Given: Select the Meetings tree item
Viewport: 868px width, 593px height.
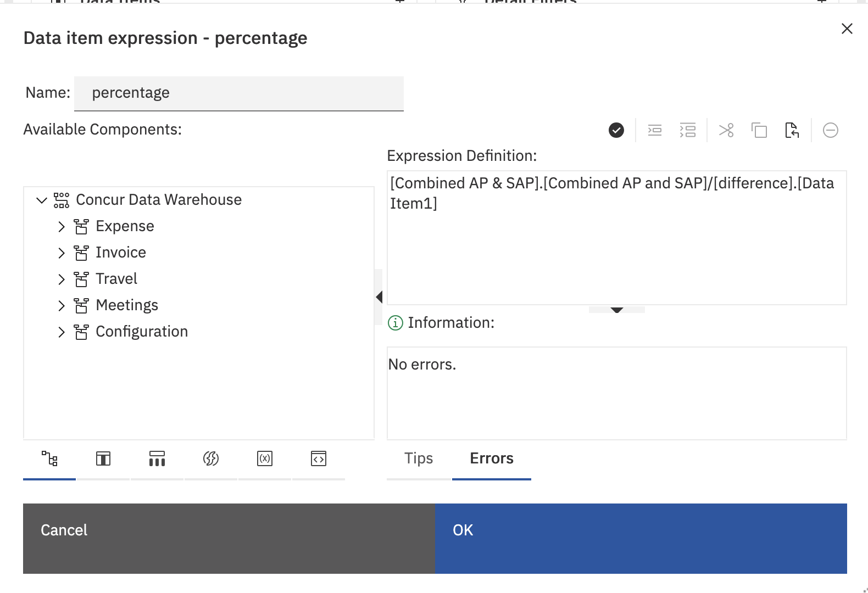Looking at the screenshot, I should 127,305.
